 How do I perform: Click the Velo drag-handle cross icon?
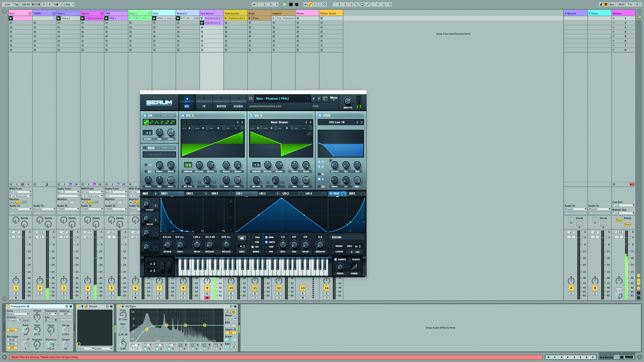point(331,194)
